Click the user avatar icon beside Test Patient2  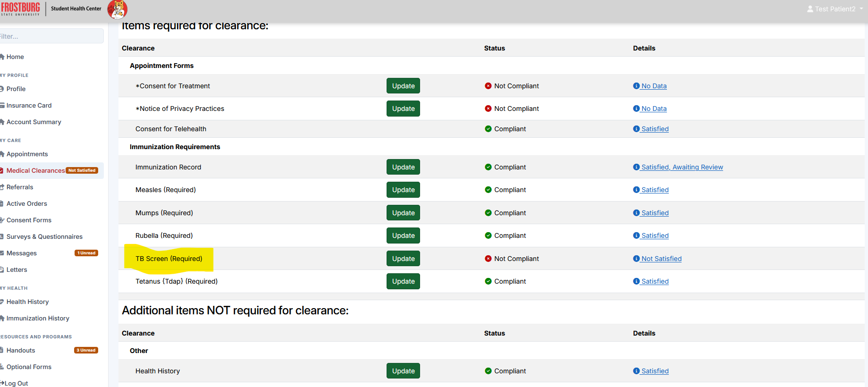[810, 9]
